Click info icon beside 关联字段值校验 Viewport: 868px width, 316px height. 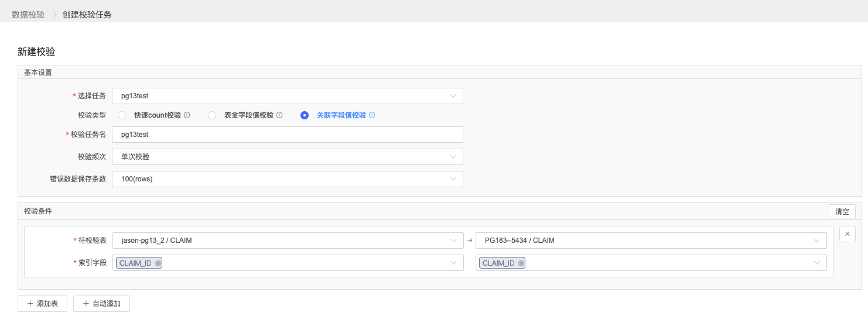372,115
